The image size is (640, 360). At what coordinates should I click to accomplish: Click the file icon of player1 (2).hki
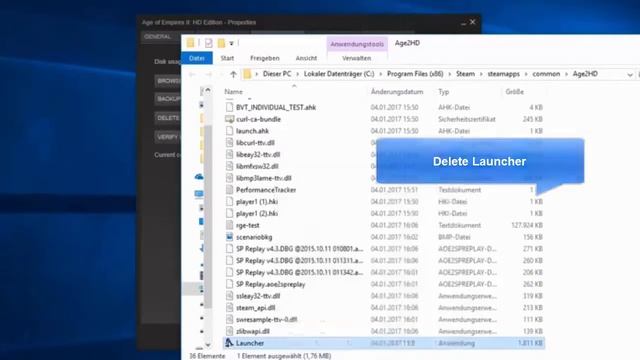point(229,213)
